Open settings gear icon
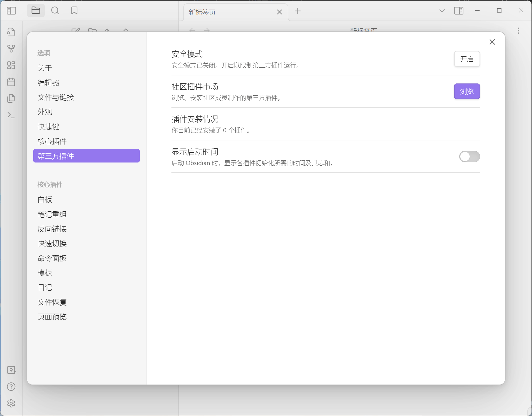This screenshot has width=532, height=416. tap(11, 403)
